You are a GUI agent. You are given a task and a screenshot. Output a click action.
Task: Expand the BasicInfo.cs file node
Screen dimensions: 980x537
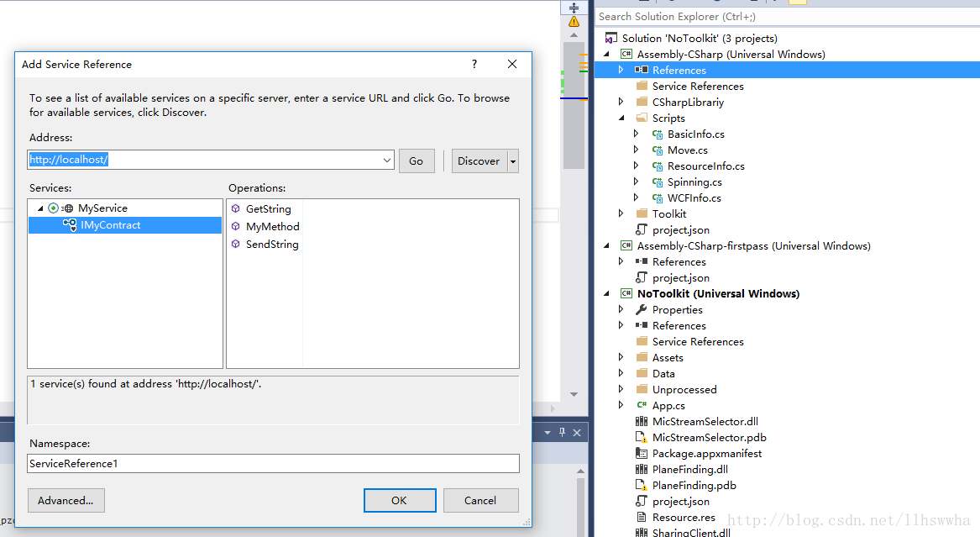[x=637, y=134]
